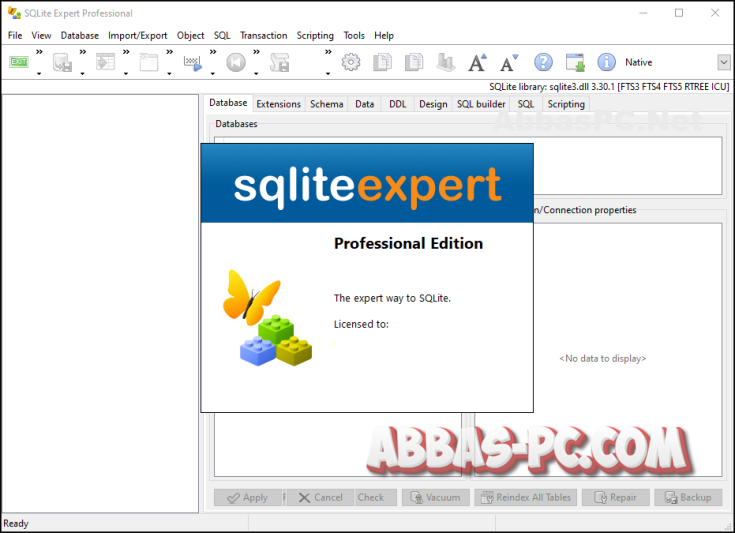The width and height of the screenshot is (735, 533).
Task: Expand overflow chevron right of save script icon
Action: pos(328,52)
